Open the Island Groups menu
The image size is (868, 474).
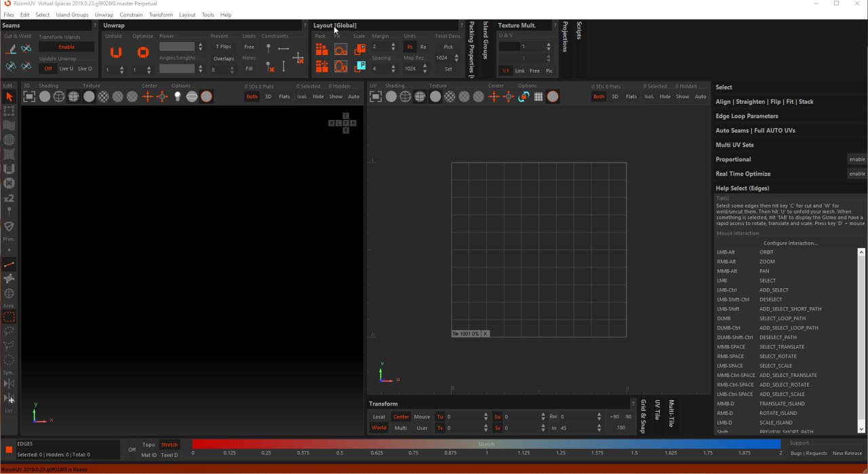coord(72,14)
